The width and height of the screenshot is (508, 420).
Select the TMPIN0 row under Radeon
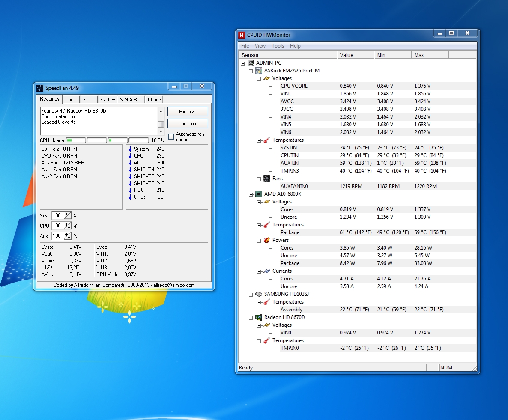[378, 348]
